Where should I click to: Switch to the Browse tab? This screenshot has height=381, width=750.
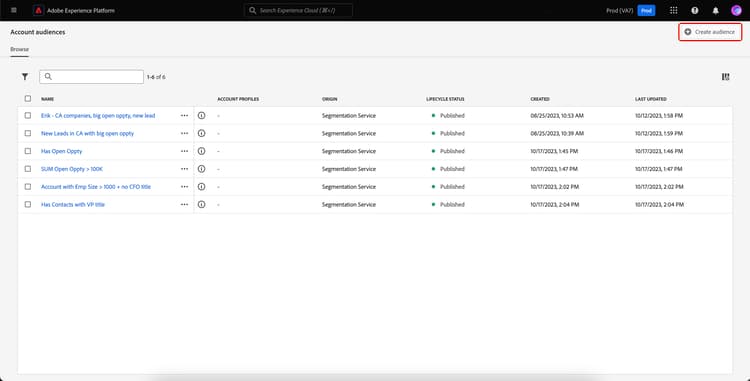tap(20, 49)
